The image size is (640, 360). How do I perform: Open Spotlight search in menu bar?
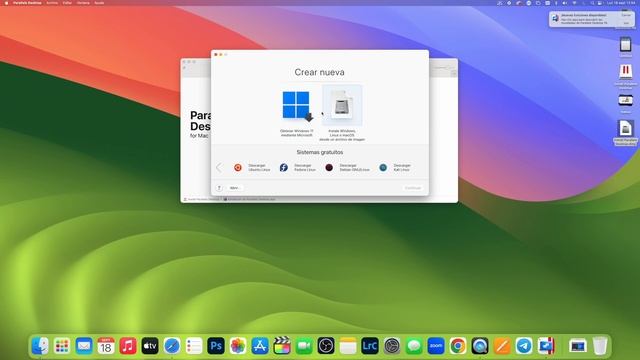tap(592, 3)
